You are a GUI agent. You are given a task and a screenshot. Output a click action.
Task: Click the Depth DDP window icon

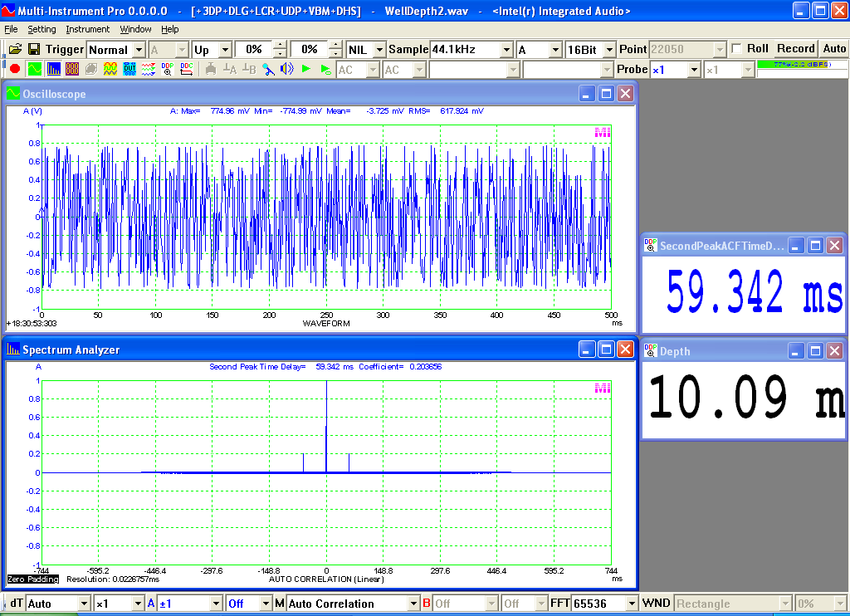click(651, 351)
